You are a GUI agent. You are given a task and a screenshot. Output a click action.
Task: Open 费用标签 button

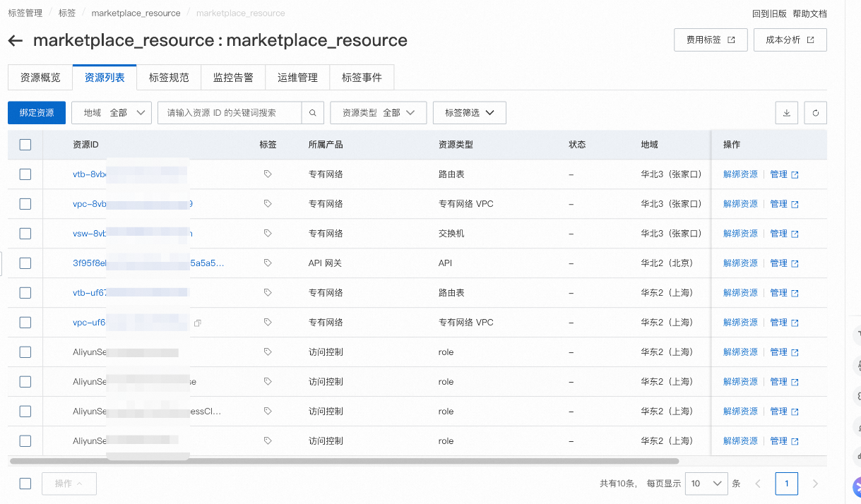pyautogui.click(x=711, y=40)
